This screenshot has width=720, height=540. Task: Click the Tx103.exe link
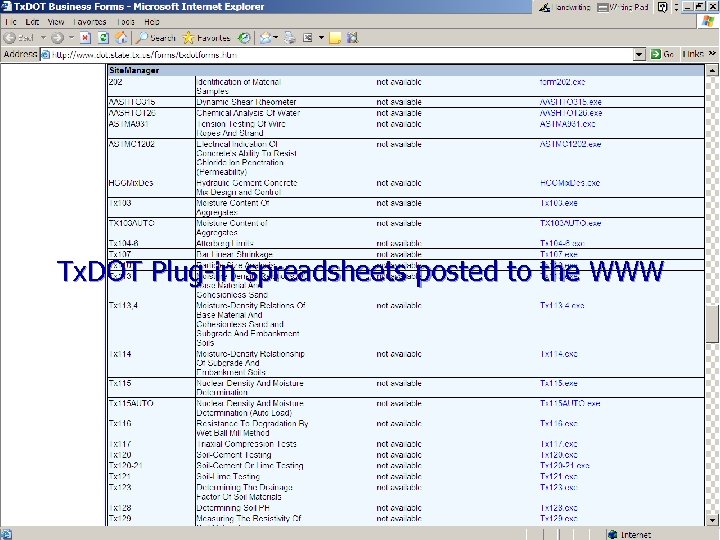pyautogui.click(x=558, y=203)
